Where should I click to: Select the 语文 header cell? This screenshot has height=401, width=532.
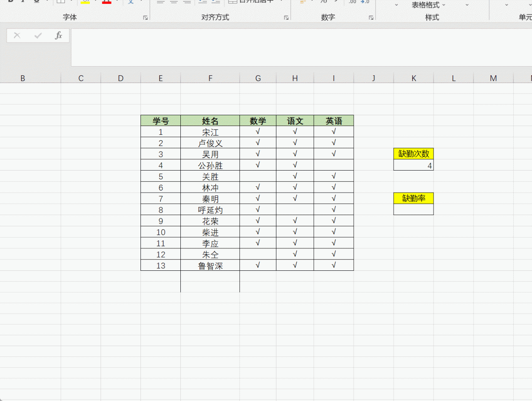pyautogui.click(x=295, y=121)
